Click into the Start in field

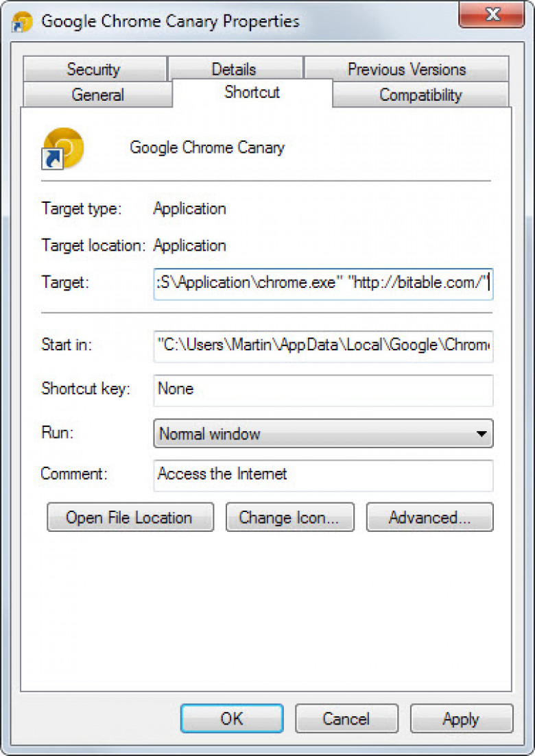pos(323,346)
